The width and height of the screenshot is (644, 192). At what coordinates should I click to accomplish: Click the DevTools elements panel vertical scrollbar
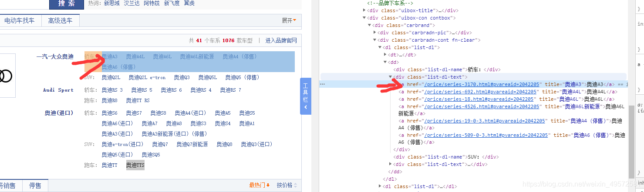point(631,141)
